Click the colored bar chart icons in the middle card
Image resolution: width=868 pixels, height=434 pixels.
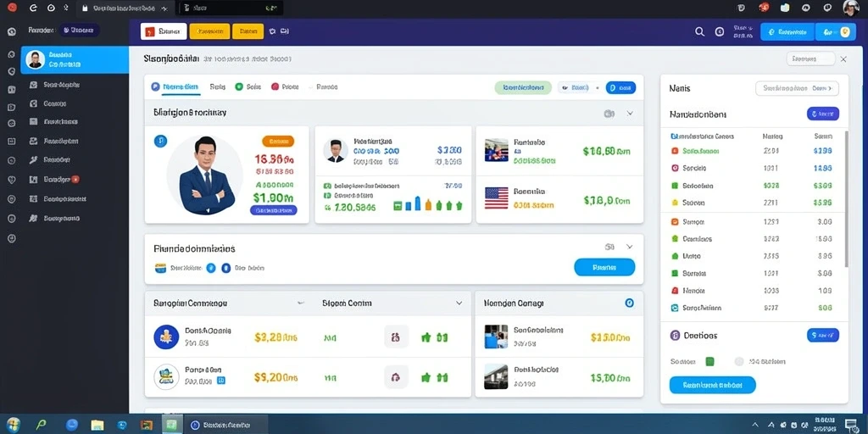(427, 204)
